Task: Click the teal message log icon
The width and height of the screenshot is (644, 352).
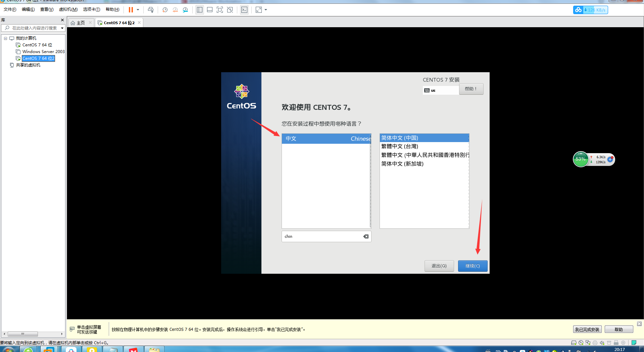Action: click(x=634, y=343)
